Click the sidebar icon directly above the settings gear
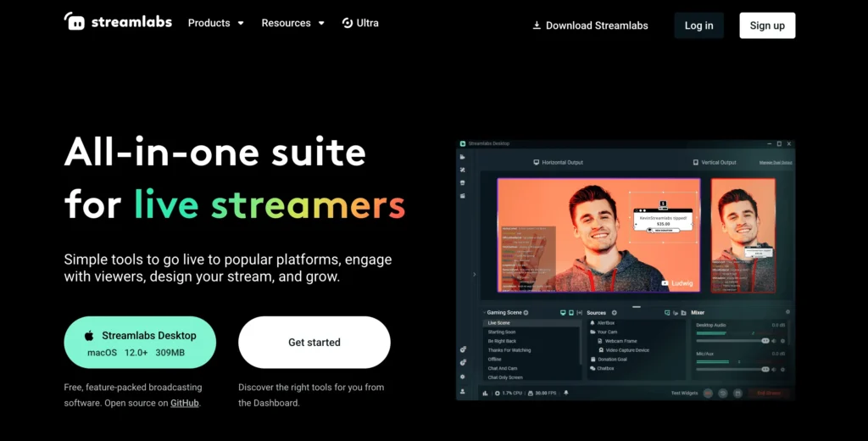868x441 pixels. point(463,362)
